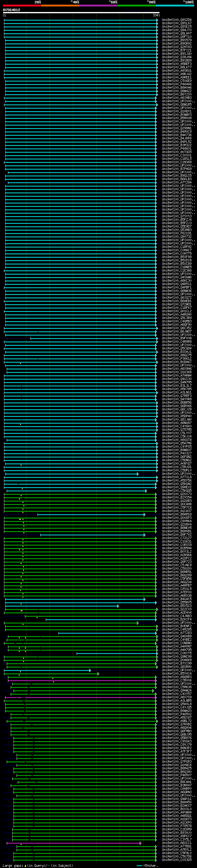Click the UniRef100_C7BVX6 hit label

176,681
